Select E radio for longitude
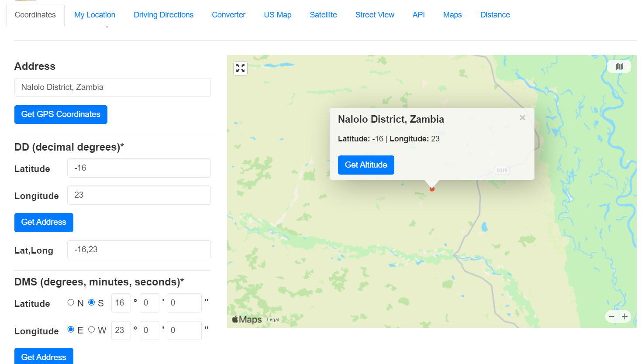Screen dimensions: 641x364 tap(71, 330)
